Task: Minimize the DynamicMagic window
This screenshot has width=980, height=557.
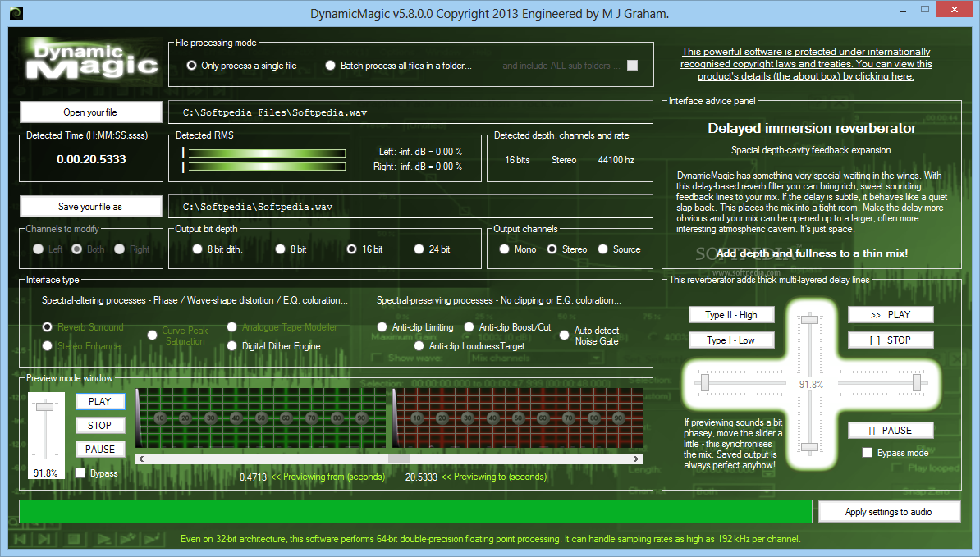Action: (903, 9)
